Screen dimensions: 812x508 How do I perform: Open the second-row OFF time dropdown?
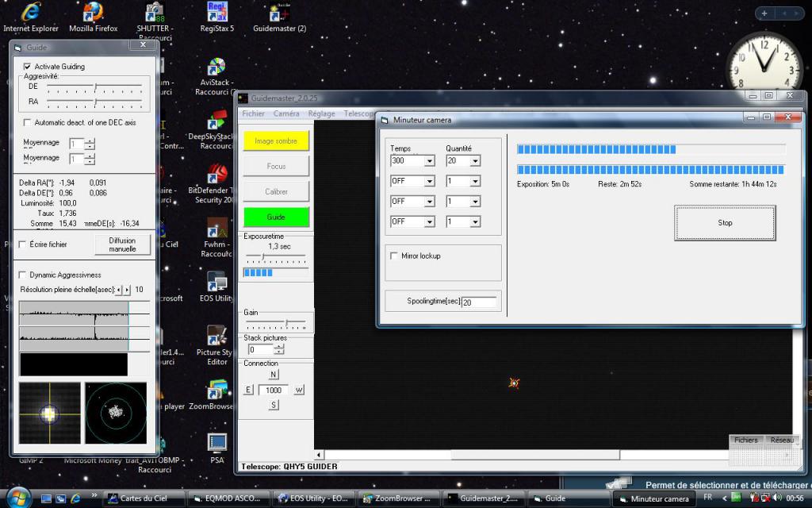tap(429, 181)
